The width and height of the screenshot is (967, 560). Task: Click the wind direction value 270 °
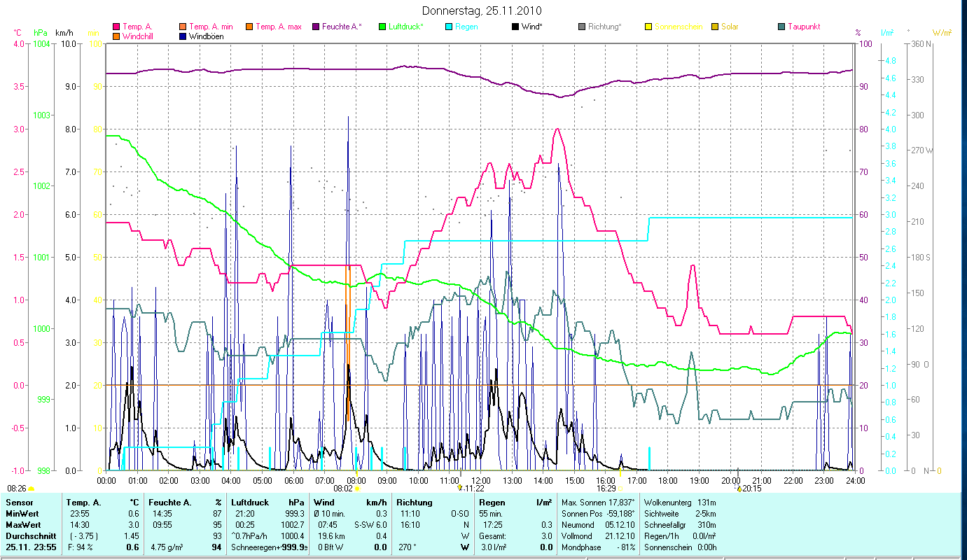[408, 547]
